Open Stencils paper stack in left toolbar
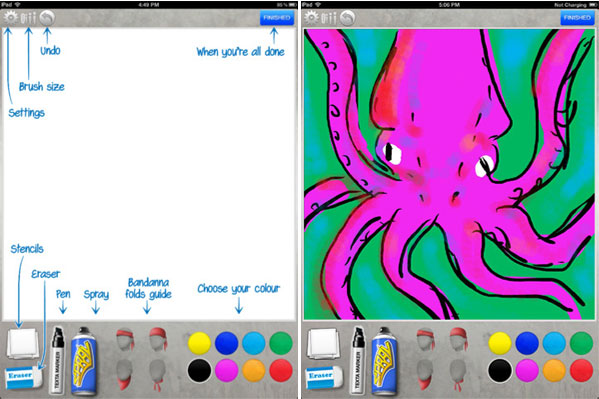The width and height of the screenshot is (599, 399). [23, 343]
